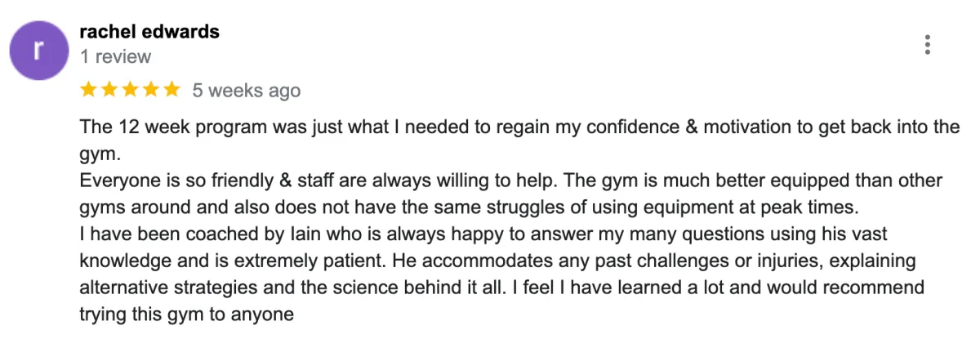
Task: Click the final line "trying this gym to anyone"
Action: point(185,314)
